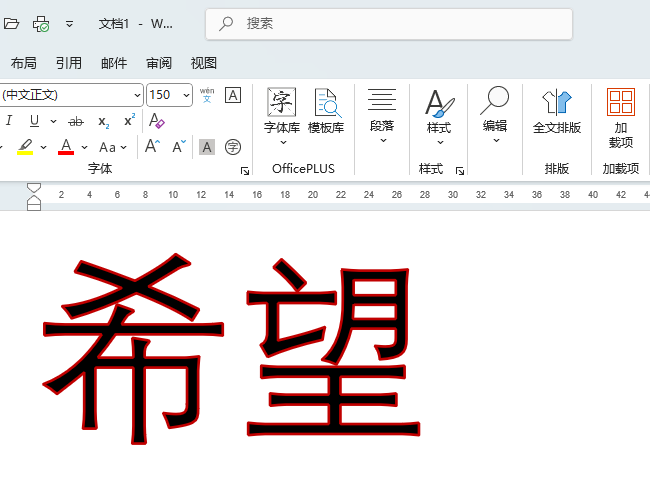This screenshot has height=491, width=650.
Task: Toggle underline formatting
Action: tap(34, 121)
